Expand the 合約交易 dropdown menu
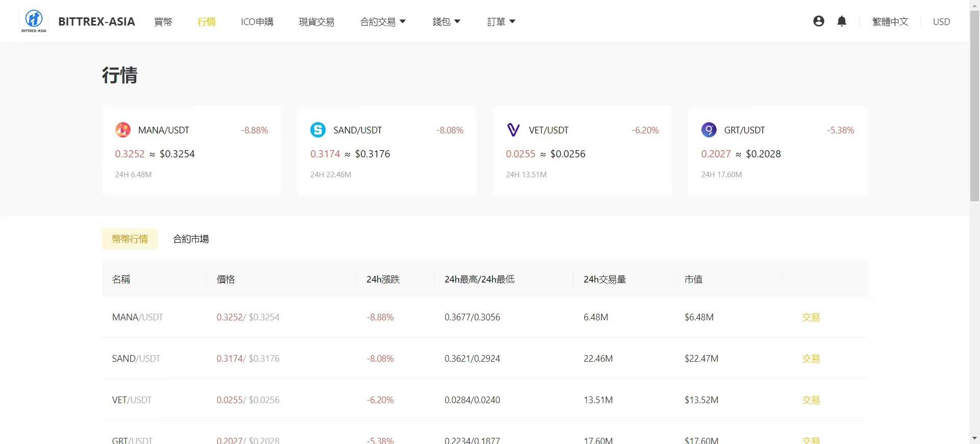The width and height of the screenshot is (980, 444). pos(383,21)
